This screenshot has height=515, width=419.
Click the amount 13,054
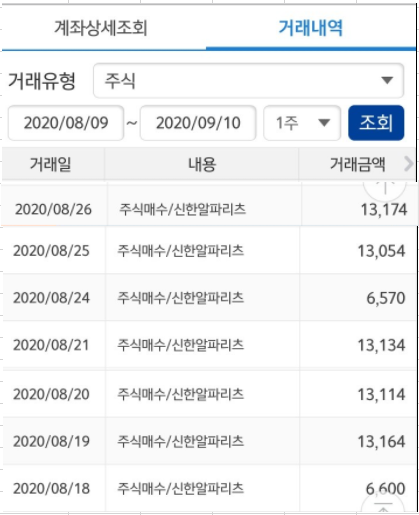coord(381,251)
